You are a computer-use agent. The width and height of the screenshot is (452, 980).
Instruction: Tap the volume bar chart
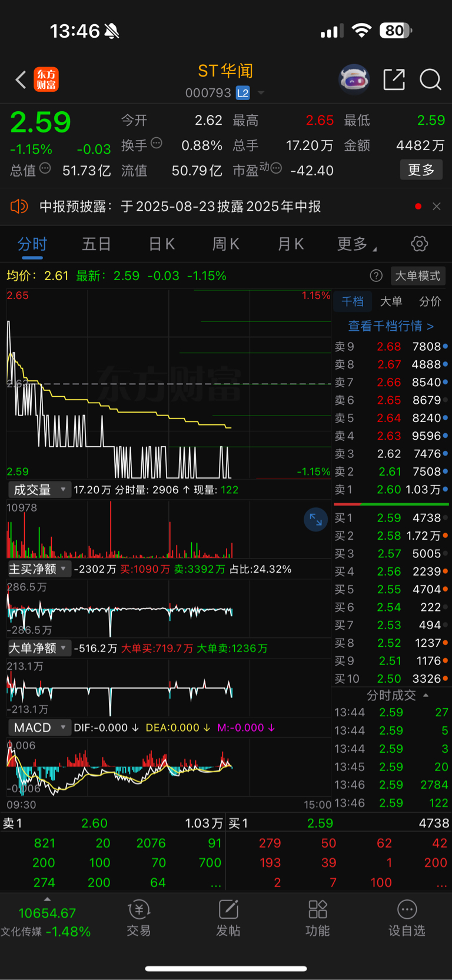click(169, 529)
